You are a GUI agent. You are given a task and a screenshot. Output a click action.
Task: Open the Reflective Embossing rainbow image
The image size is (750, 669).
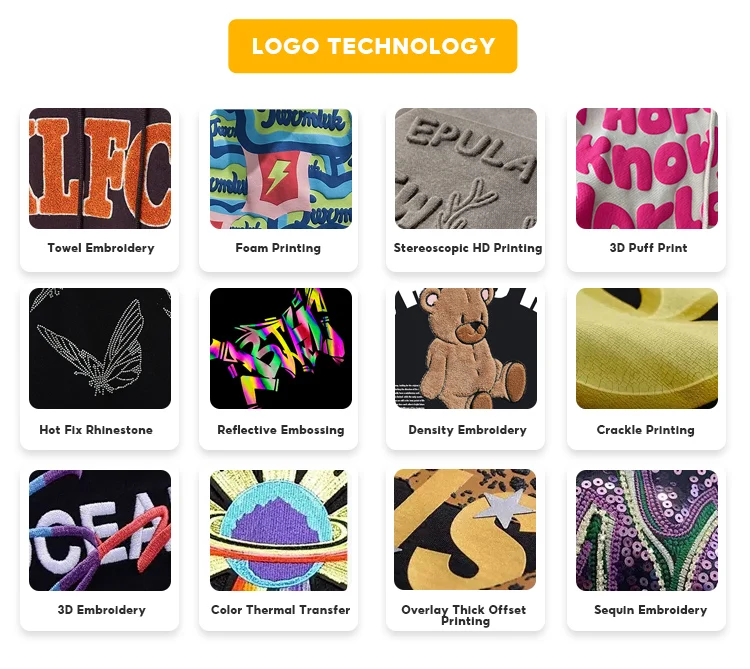point(281,348)
